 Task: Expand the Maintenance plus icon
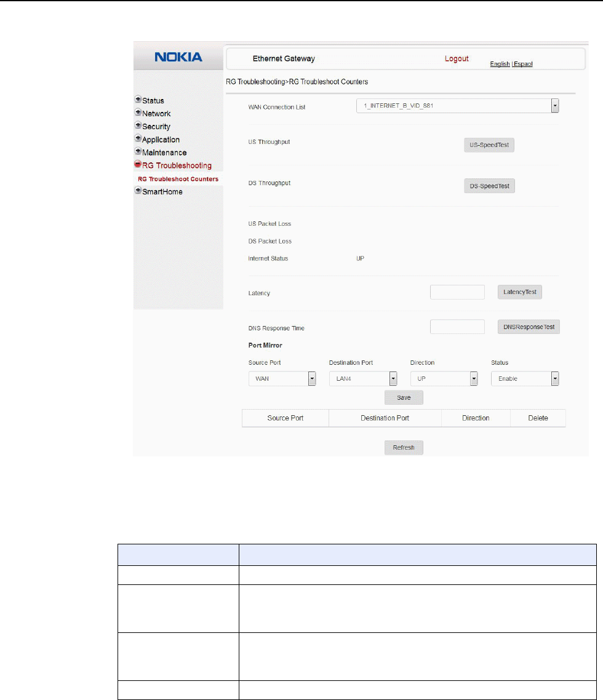[x=138, y=151]
